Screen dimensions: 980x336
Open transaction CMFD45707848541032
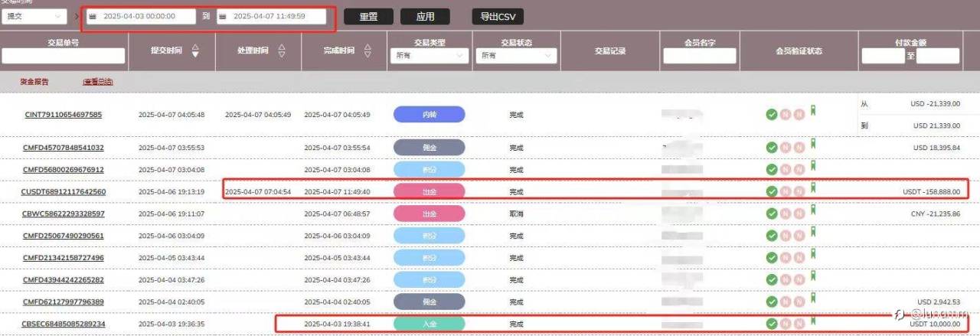tap(64, 147)
